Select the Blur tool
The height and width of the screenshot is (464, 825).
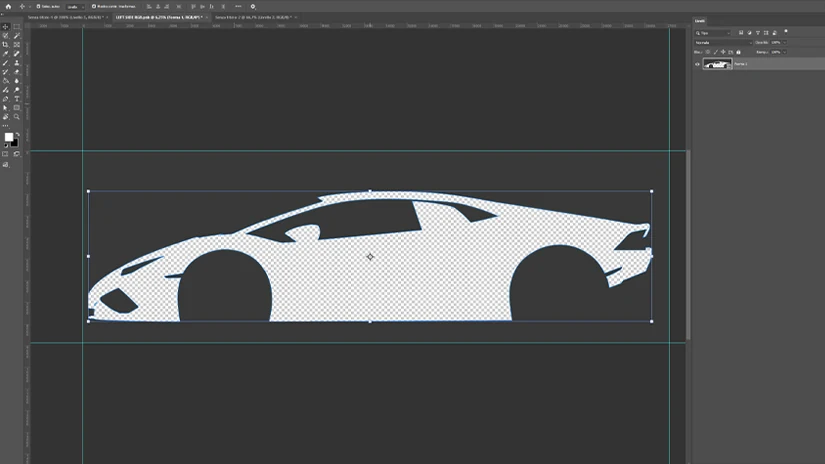click(17, 80)
